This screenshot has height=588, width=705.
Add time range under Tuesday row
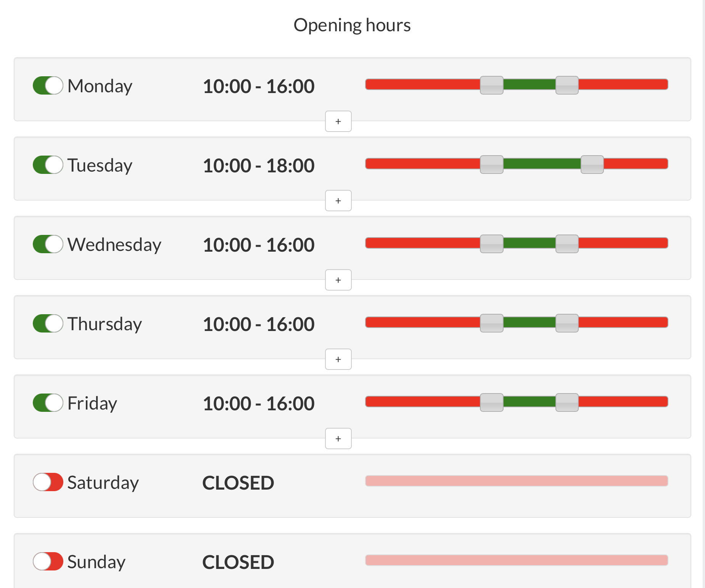click(x=338, y=201)
